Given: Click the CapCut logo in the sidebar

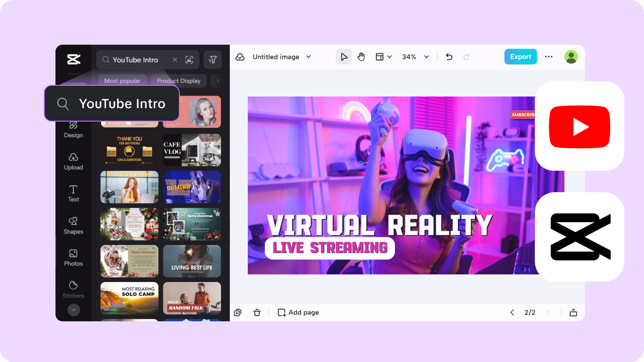Looking at the screenshot, I should click(x=73, y=59).
